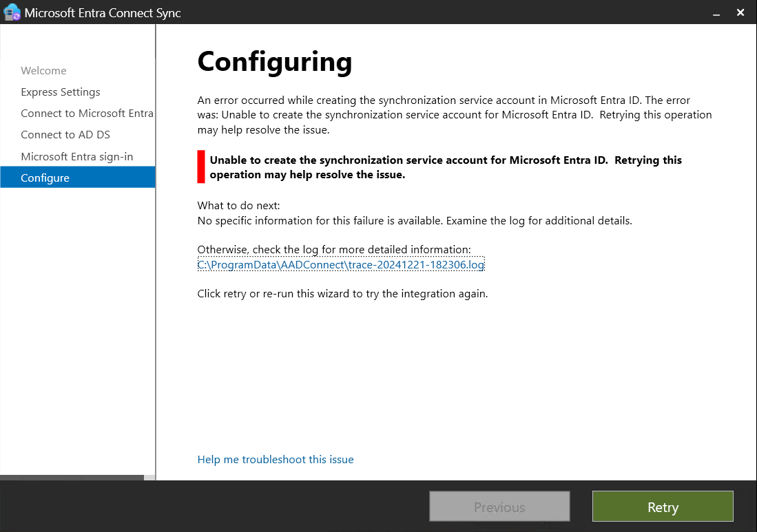Open the trace-20241221-182306.log file link
Image resolution: width=757 pixels, height=532 pixels.
[341, 265]
